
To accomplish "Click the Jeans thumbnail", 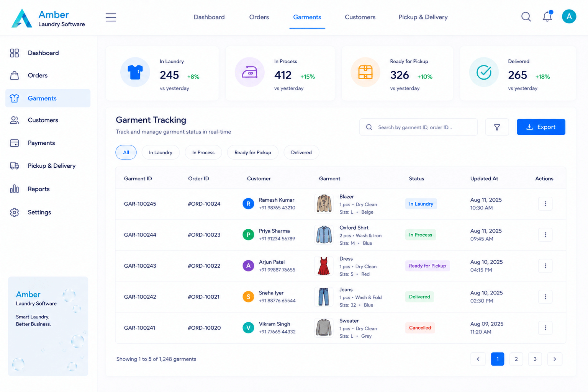I will [324, 297].
